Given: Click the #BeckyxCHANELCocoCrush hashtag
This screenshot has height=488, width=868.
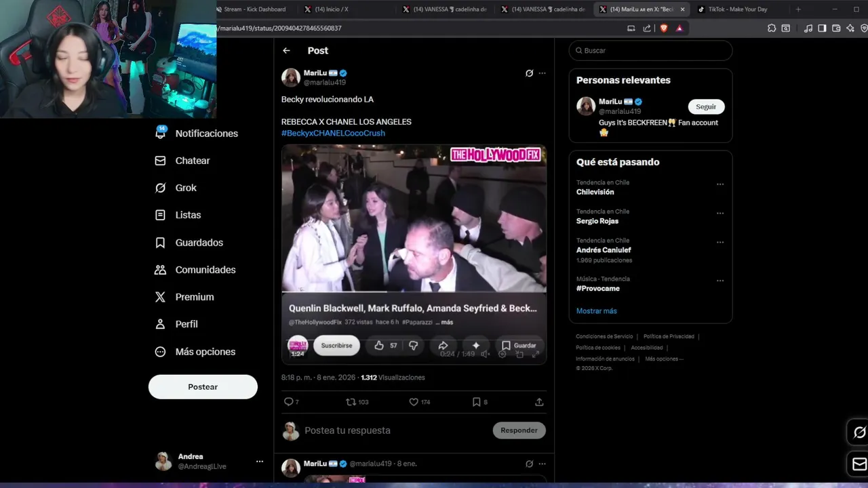Looking at the screenshot, I should click(x=333, y=134).
